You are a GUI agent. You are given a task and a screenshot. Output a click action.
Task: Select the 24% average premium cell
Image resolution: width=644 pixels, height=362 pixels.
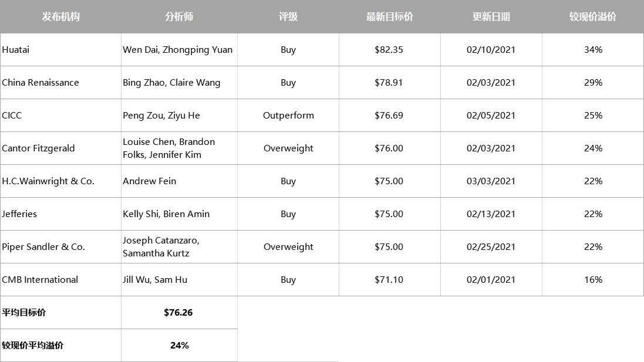[x=179, y=345]
